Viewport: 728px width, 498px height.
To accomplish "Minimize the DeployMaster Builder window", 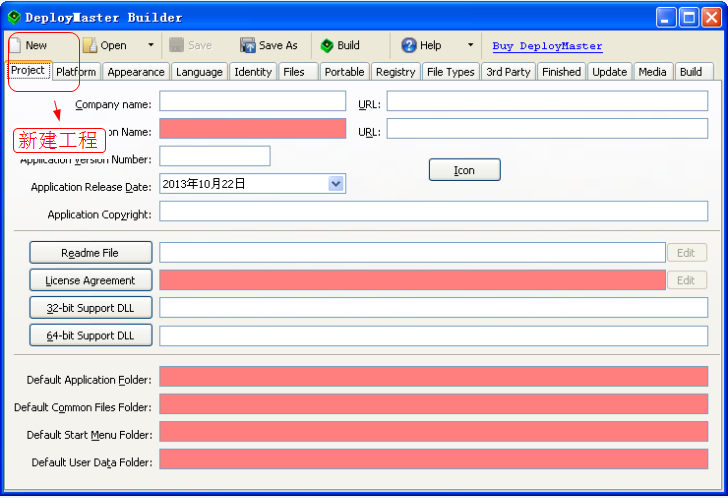I will 666,18.
